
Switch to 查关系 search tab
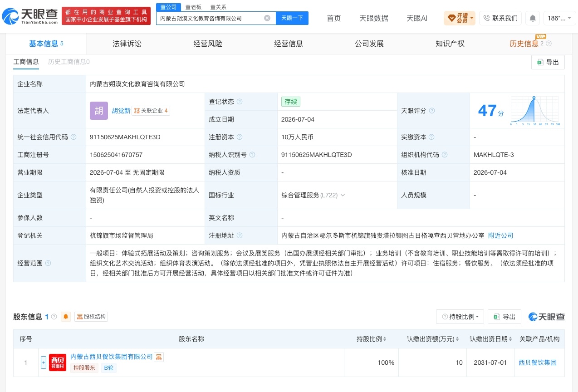coord(218,7)
